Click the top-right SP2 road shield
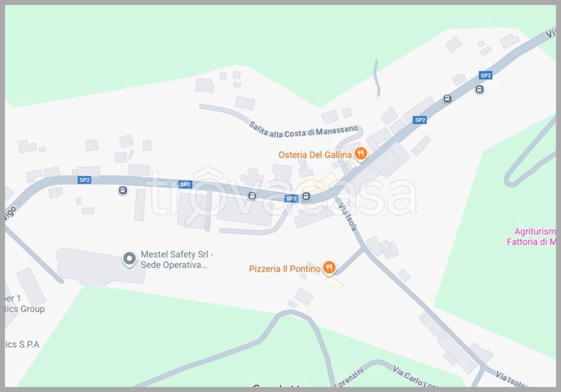The height and width of the screenshot is (392, 561). tap(485, 76)
